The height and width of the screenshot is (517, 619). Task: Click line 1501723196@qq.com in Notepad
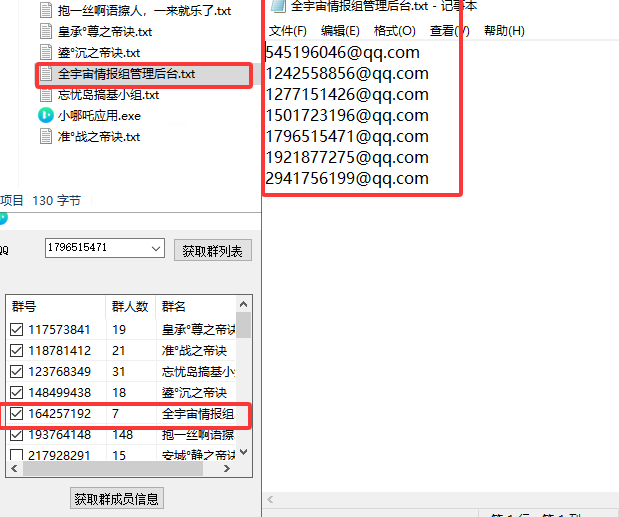click(347, 115)
